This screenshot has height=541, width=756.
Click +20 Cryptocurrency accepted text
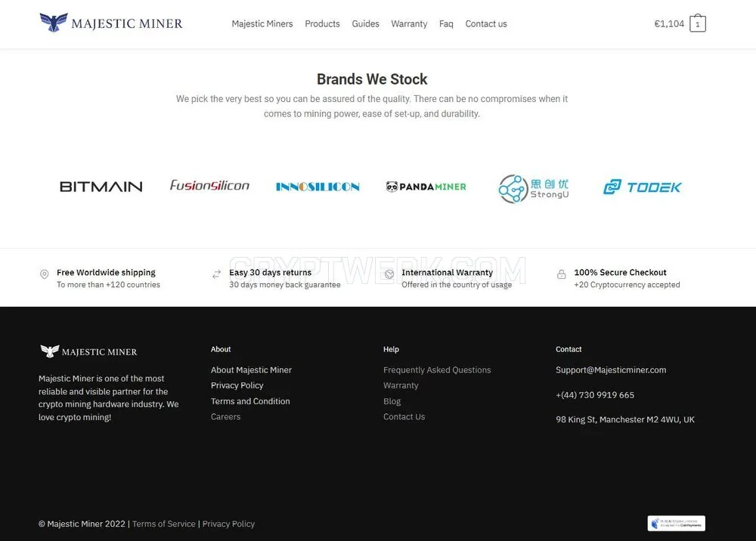pos(627,285)
